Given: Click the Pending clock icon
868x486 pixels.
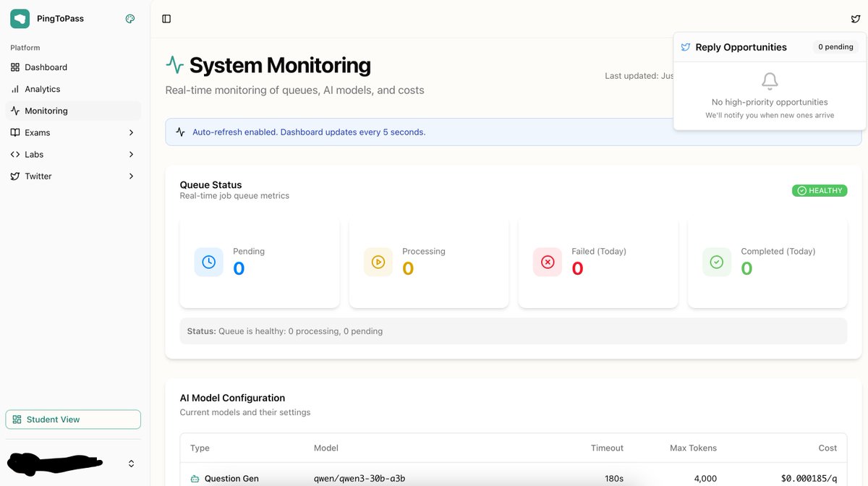Looking at the screenshot, I should tap(209, 262).
